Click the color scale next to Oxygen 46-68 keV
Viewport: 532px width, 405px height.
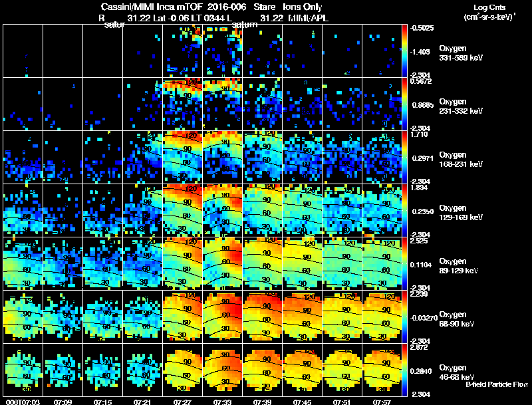[x=404, y=370]
